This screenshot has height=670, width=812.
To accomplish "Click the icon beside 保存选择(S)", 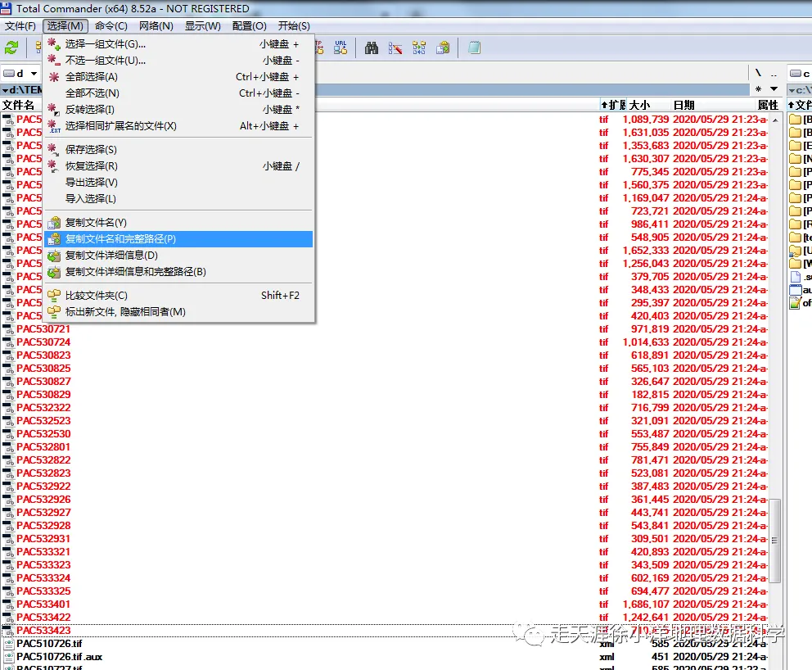I will click(x=54, y=150).
